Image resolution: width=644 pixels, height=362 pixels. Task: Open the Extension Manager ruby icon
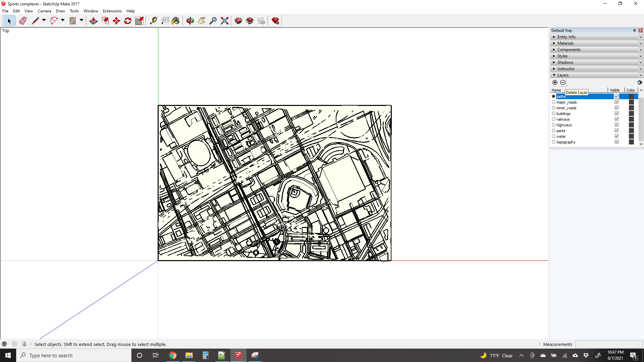coord(275,21)
